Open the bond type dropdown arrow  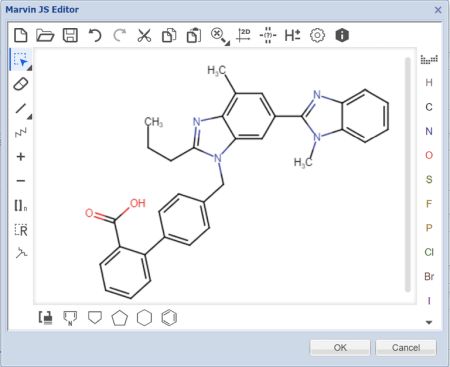pos(30,117)
